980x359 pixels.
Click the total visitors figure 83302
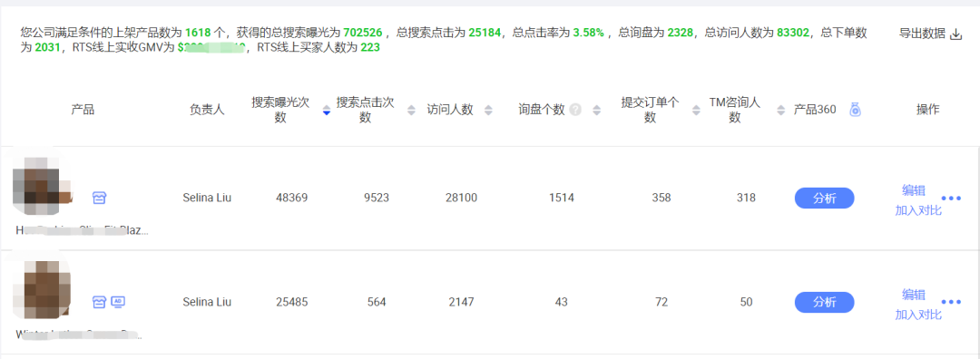(x=794, y=34)
